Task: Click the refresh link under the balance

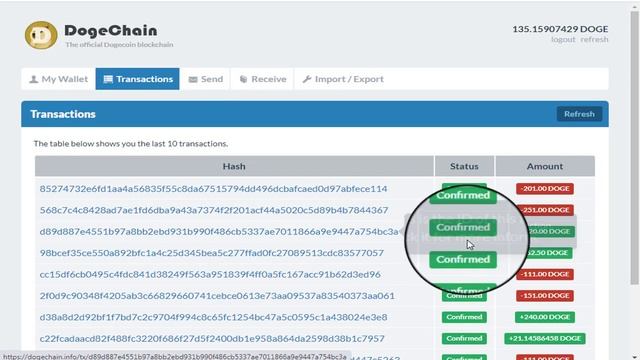Action: coord(594,40)
